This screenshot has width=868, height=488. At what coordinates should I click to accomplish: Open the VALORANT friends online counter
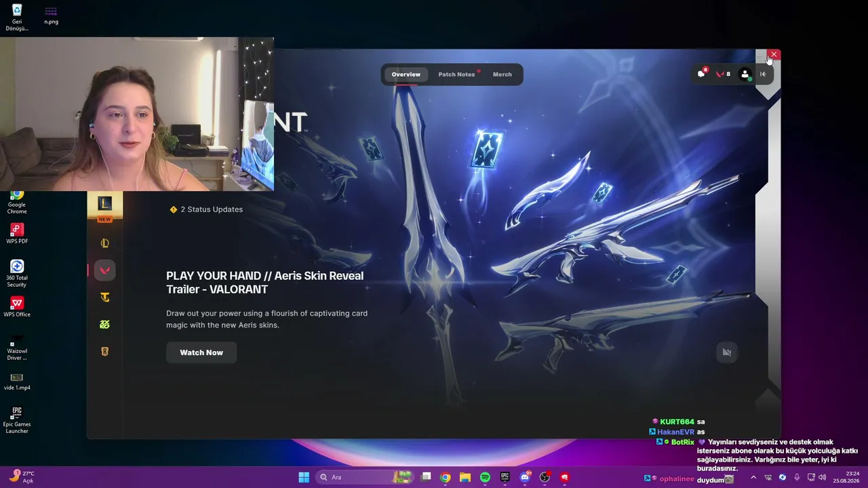click(724, 74)
